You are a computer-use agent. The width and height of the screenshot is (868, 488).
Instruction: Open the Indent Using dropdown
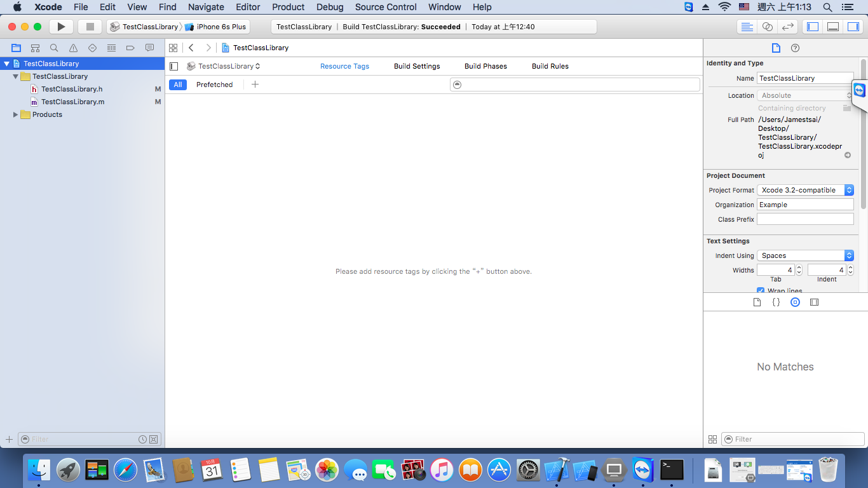click(805, 255)
